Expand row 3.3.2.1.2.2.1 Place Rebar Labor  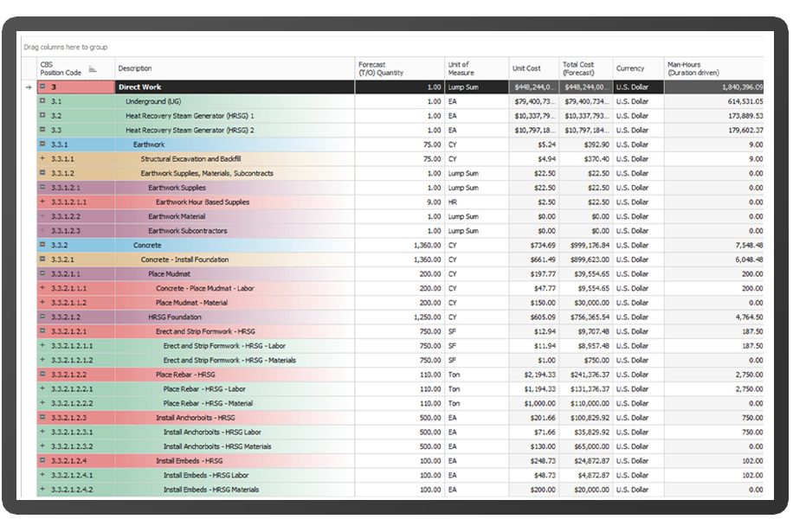click(42, 388)
